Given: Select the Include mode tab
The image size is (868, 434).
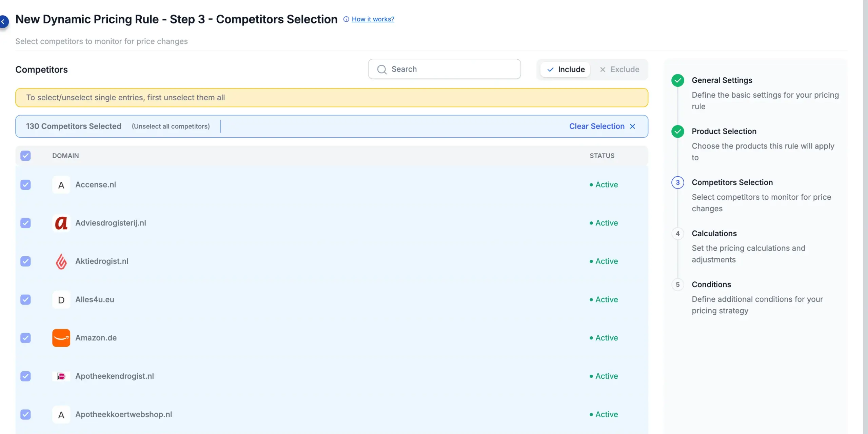Looking at the screenshot, I should pyautogui.click(x=566, y=70).
